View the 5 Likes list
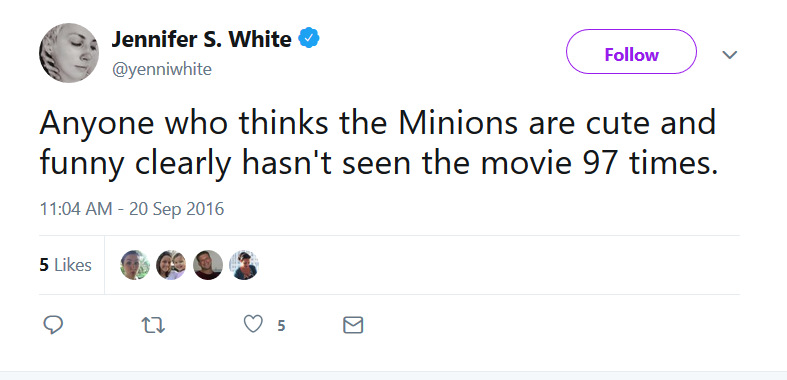The width and height of the screenshot is (787, 380). [x=66, y=265]
